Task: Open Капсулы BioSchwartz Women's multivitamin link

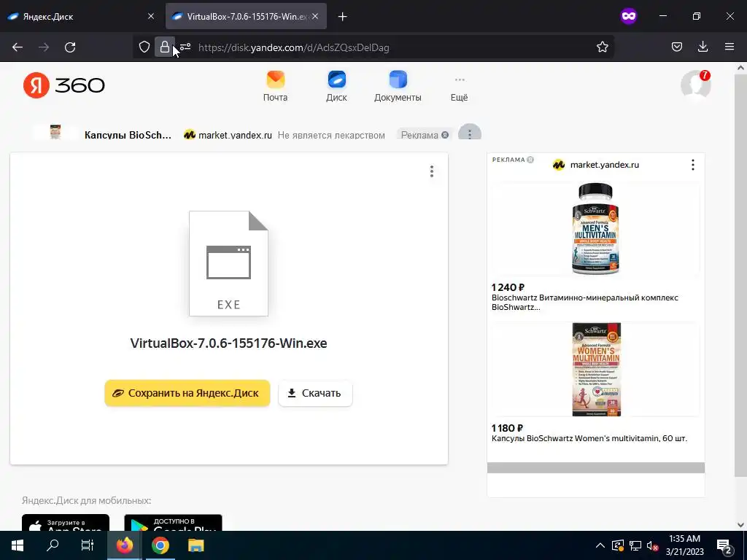Action: (589, 438)
